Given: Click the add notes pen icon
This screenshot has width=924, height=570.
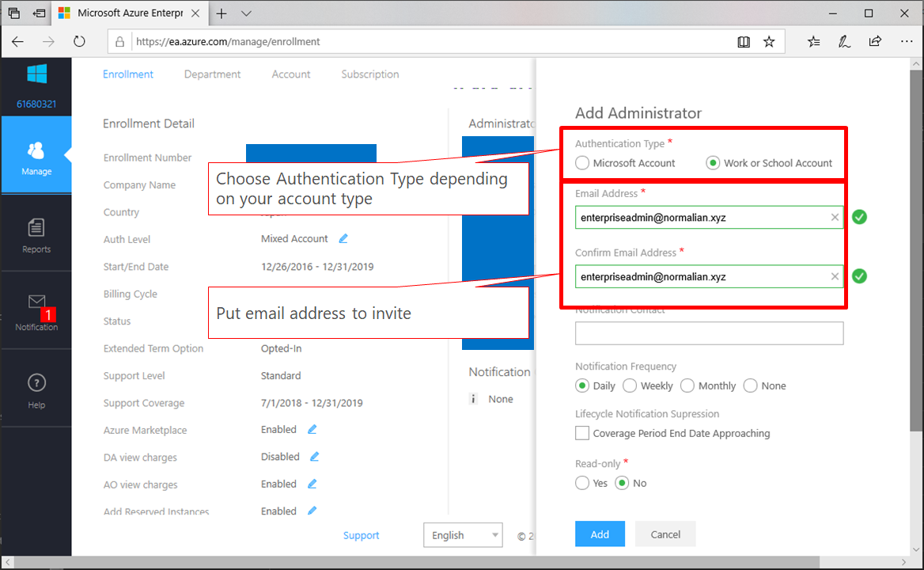Looking at the screenshot, I should click(x=844, y=42).
